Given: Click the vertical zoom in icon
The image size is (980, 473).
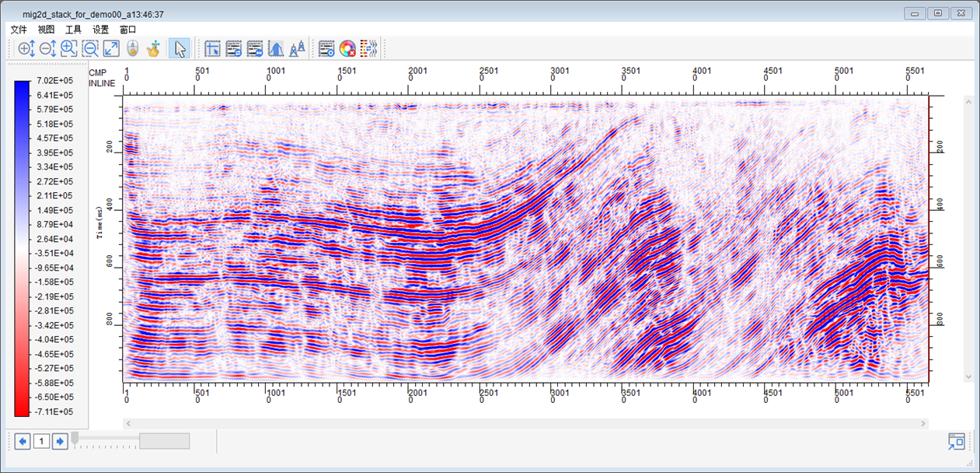Looking at the screenshot, I should [x=26, y=49].
